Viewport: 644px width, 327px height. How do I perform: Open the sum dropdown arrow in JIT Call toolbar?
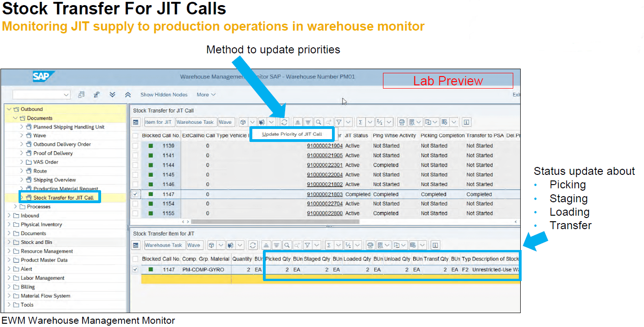[x=370, y=122]
